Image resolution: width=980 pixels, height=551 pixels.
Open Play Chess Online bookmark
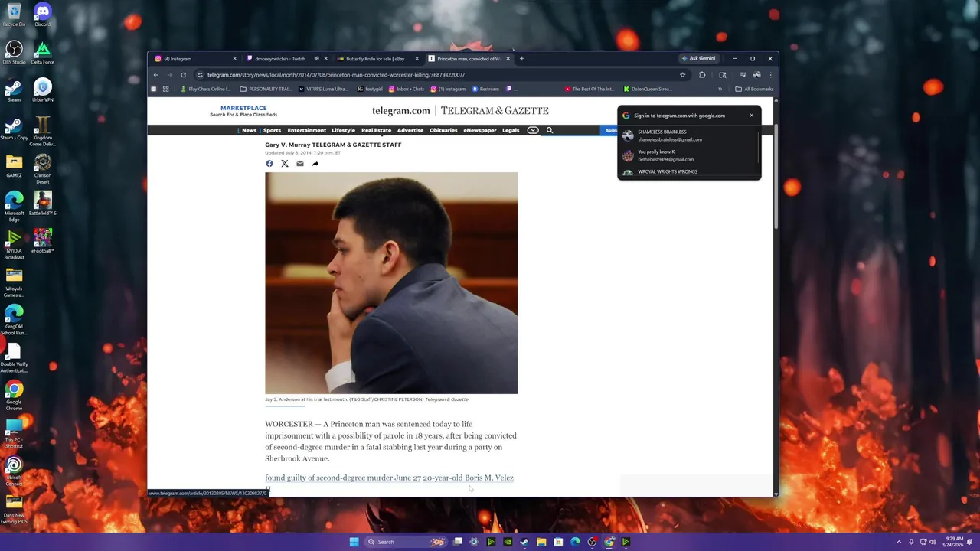205,89
